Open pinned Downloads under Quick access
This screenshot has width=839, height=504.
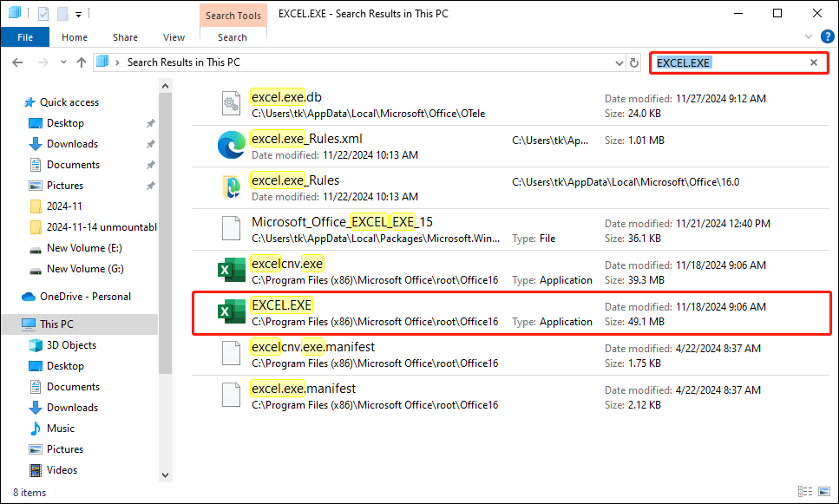coord(72,144)
